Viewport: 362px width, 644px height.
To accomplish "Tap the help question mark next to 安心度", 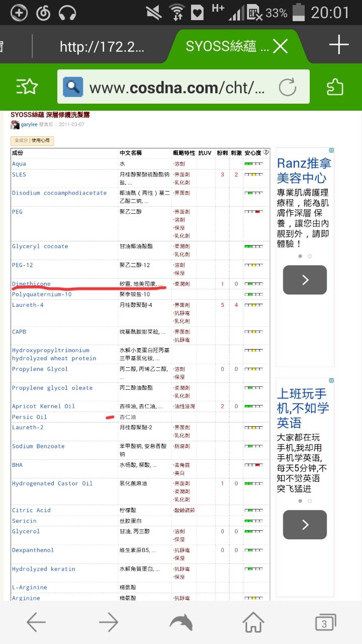I will pyautogui.click(x=266, y=152).
